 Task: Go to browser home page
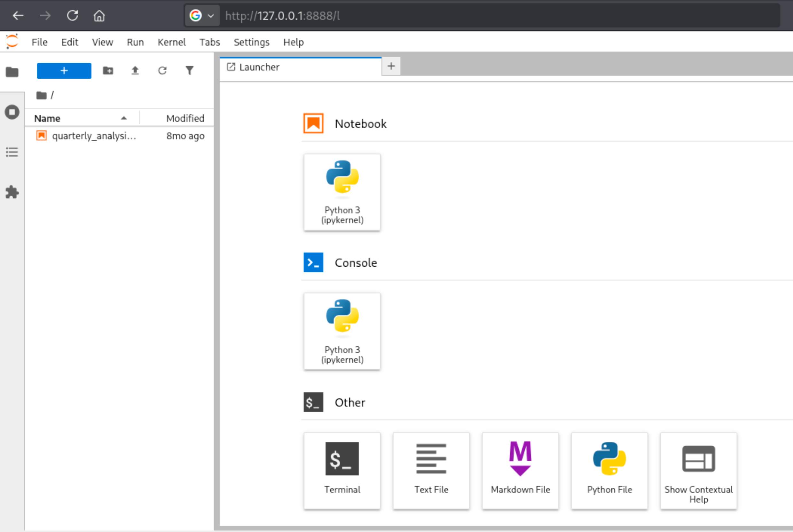click(x=99, y=16)
